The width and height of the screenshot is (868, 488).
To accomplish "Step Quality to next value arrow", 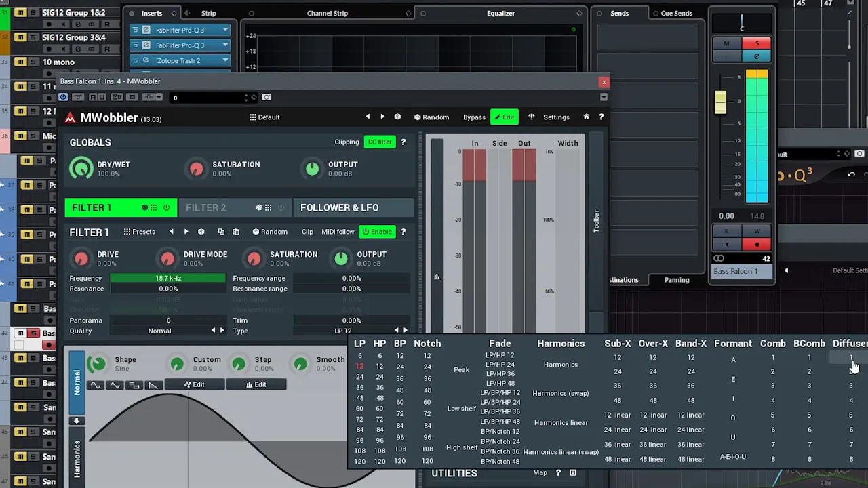I will (222, 331).
